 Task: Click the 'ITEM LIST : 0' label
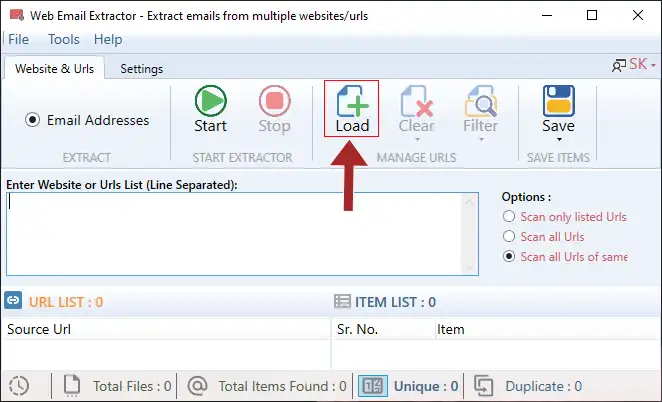(x=395, y=302)
